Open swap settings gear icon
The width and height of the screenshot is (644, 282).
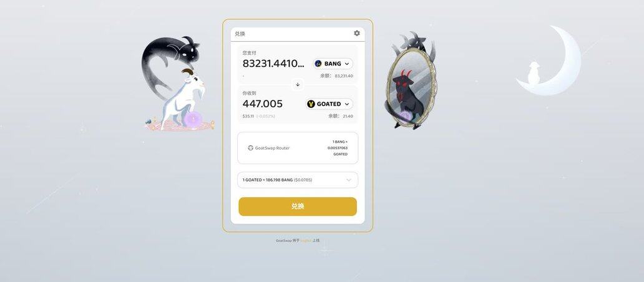tap(357, 33)
